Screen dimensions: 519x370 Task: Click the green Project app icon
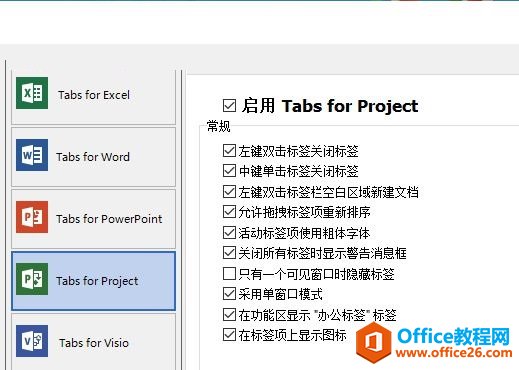click(32, 279)
